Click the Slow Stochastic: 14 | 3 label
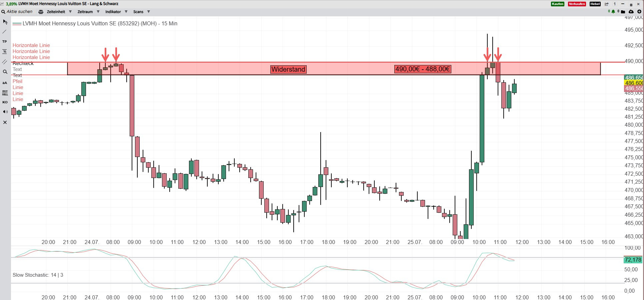This screenshot has width=644, height=300. (38, 275)
